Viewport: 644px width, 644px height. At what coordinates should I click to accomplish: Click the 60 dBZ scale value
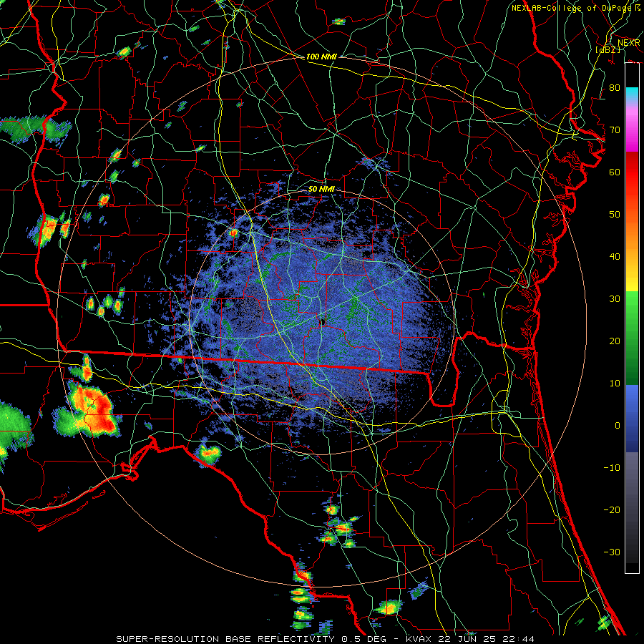coord(615,172)
